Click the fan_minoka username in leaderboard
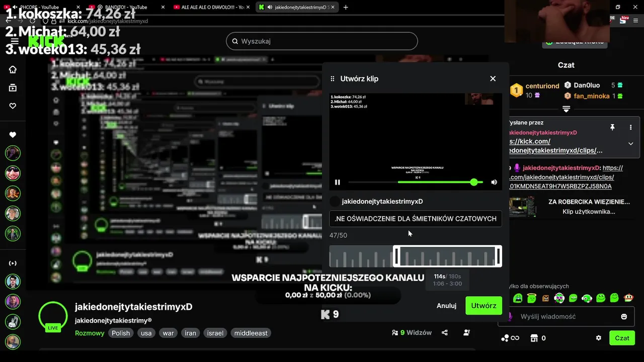The width and height of the screenshot is (644, 362). coord(592,96)
